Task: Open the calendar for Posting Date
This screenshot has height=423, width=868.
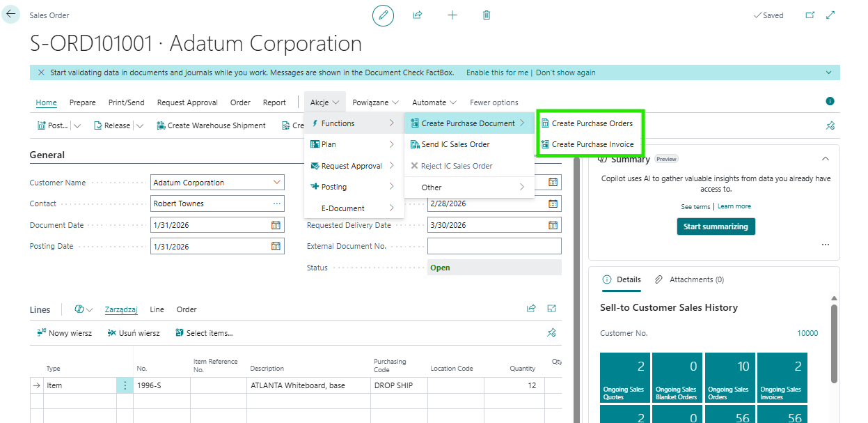Action: pos(276,246)
